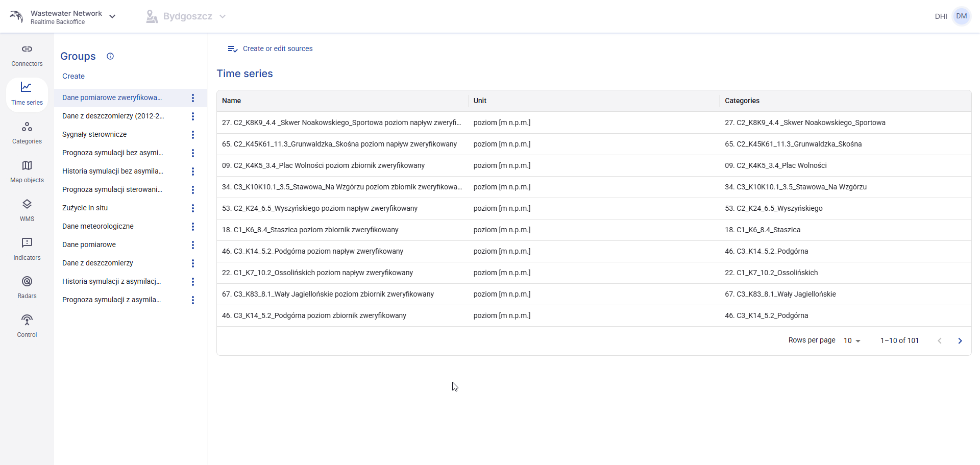
Task: Click Create or edit sources
Action: (x=270, y=49)
